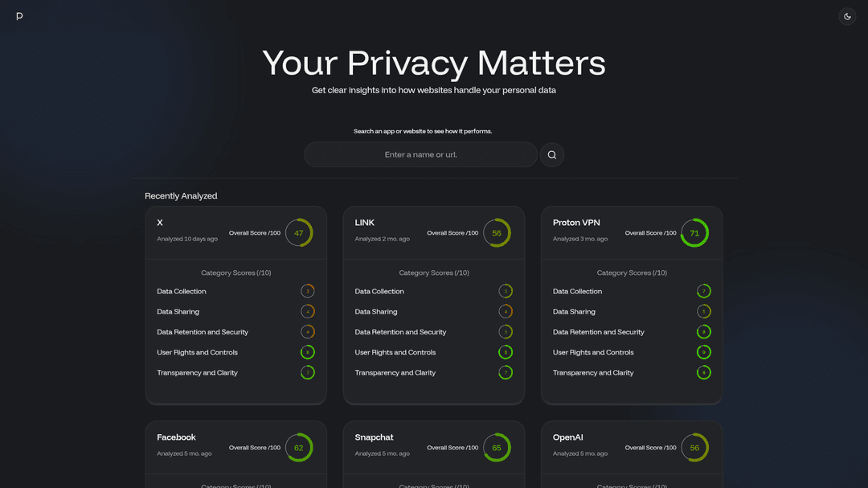This screenshot has width=868, height=488.
Task: Focus the 'Enter a name or url' field
Action: pyautogui.click(x=420, y=154)
